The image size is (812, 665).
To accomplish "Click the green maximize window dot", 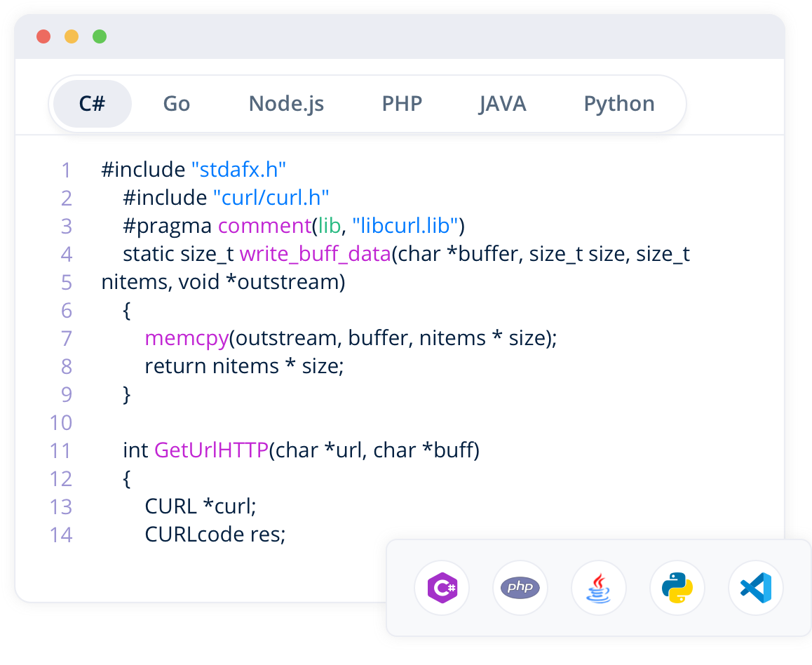I will 100,36.
